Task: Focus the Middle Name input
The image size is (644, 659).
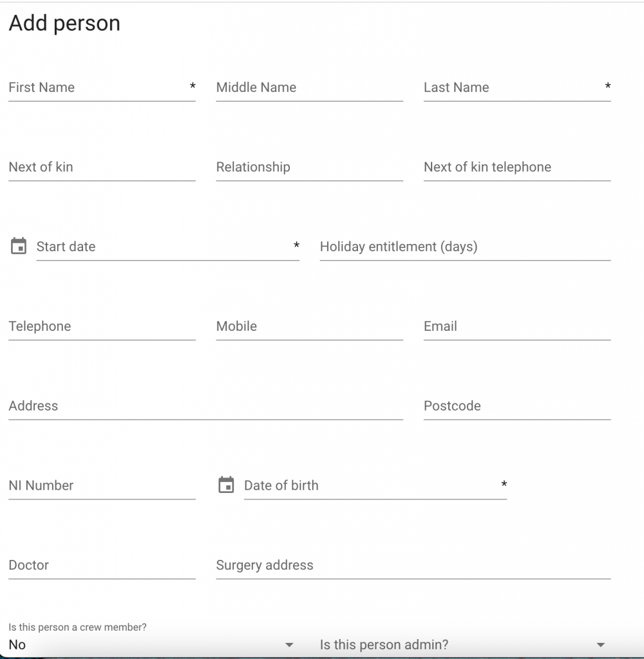Action: pyautogui.click(x=309, y=88)
